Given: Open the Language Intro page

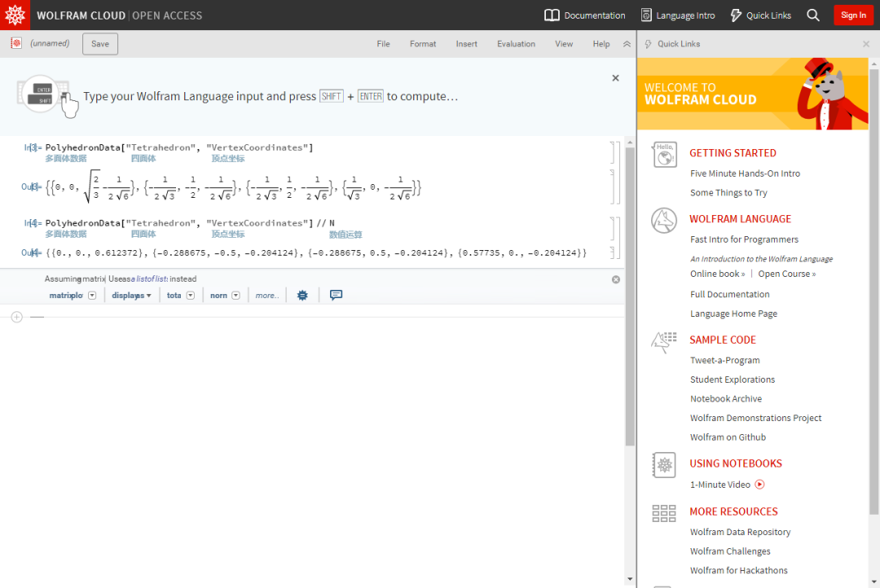Looking at the screenshot, I should tap(678, 15).
